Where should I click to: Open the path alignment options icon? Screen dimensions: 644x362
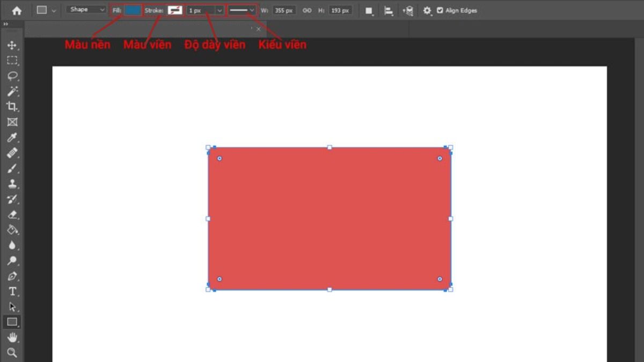tap(389, 11)
